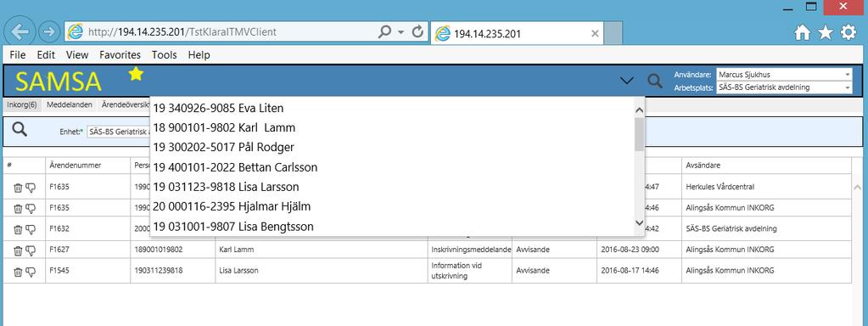The width and height of the screenshot is (868, 326).
Task: Click the trash icon for case F1627
Action: [18, 250]
